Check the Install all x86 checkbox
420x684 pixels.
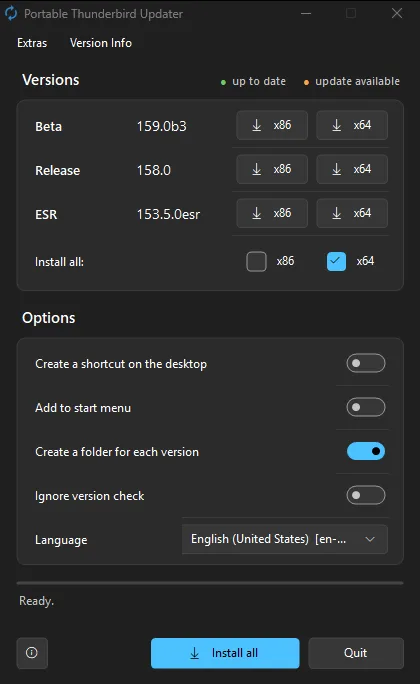pyautogui.click(x=256, y=261)
